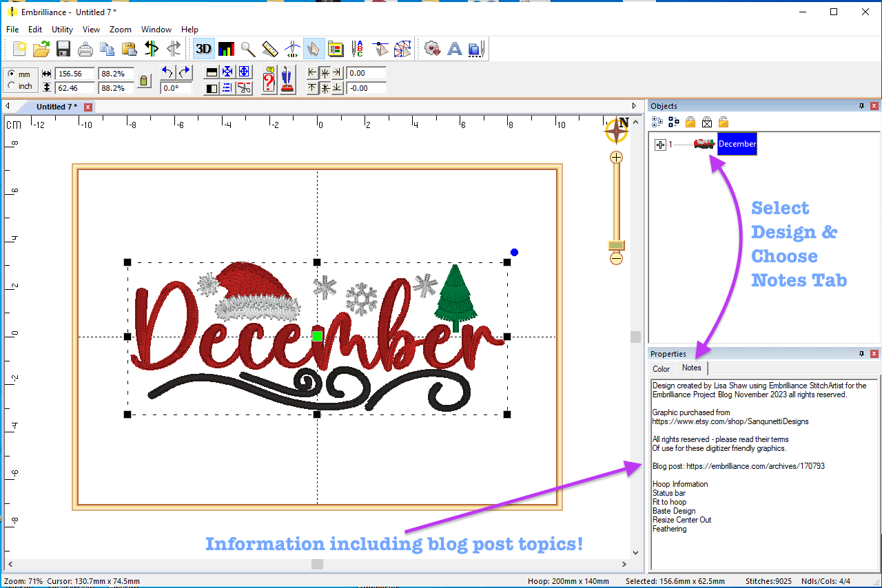Rotate the design left with blue arrow

point(167,72)
